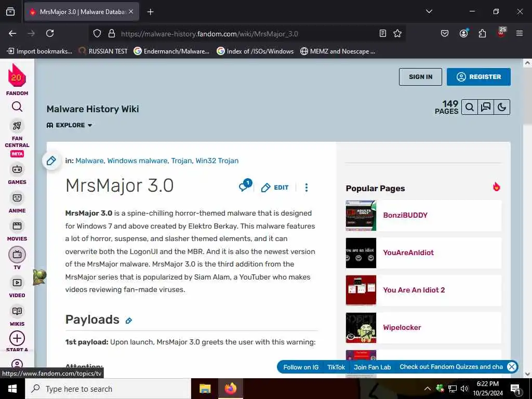This screenshot has width=532, height=399.
Task: Select the MrsMajor 3.0 browser tab
Action: click(82, 12)
